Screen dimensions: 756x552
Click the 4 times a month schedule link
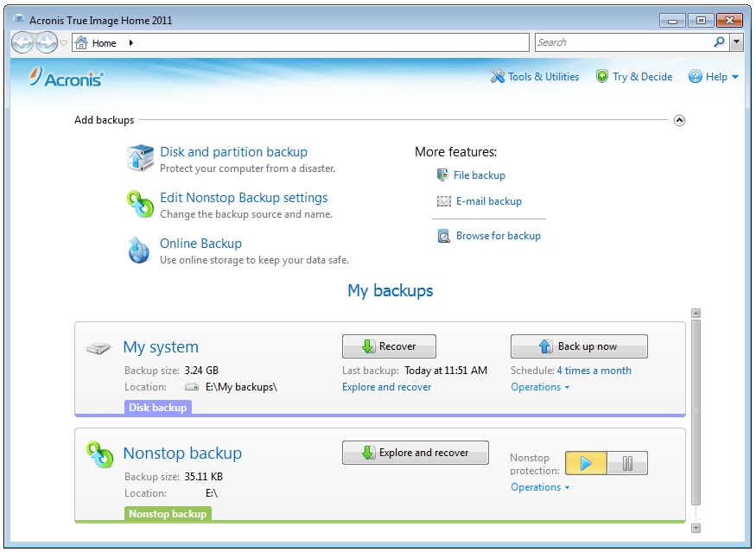coord(594,371)
